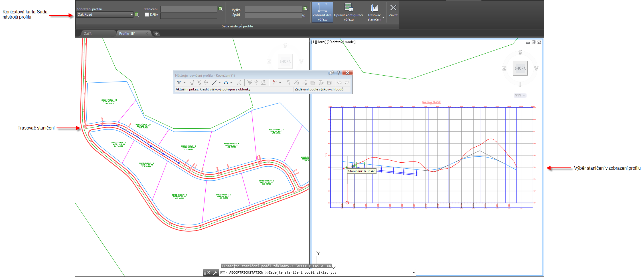Open the [Horní] view controls menu

[321, 42]
